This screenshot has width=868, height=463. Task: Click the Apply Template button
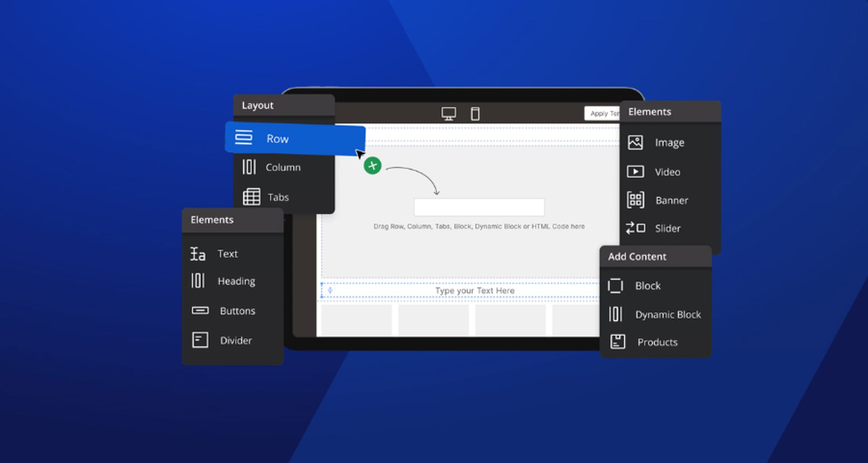pyautogui.click(x=603, y=113)
